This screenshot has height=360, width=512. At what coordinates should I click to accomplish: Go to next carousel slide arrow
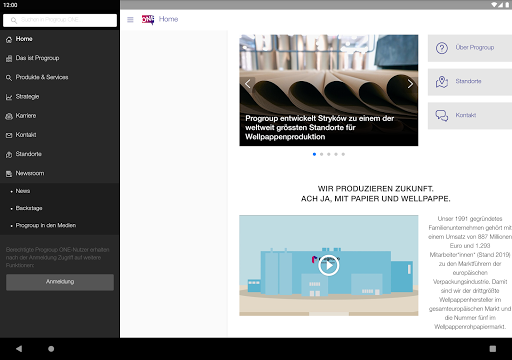(410, 84)
